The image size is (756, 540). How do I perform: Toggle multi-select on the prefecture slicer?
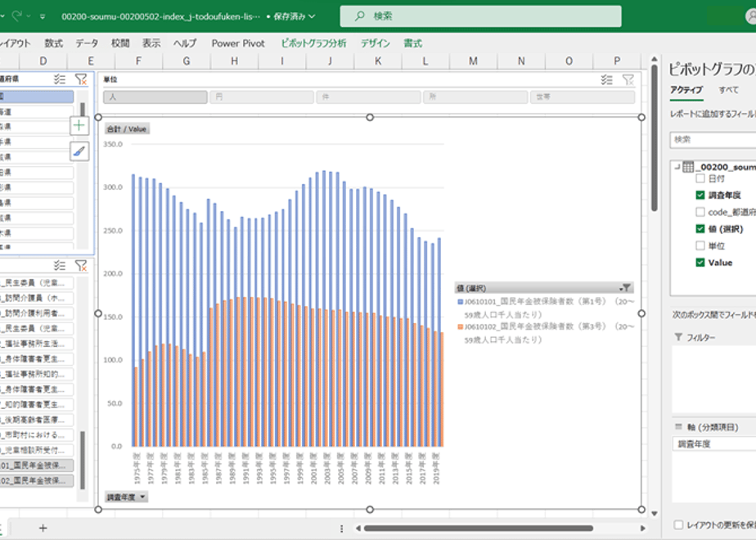[59, 79]
